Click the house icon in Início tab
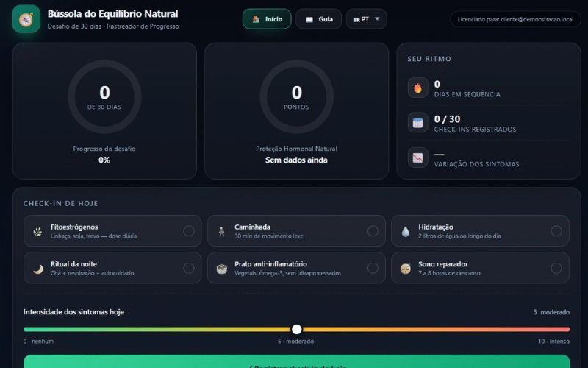588x368 pixels. [256, 19]
